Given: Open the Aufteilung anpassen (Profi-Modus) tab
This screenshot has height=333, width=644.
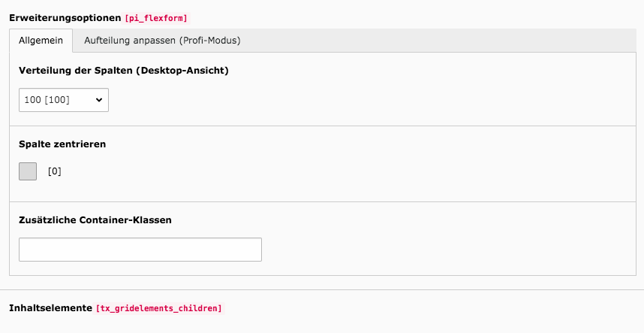Looking at the screenshot, I should tap(162, 41).
